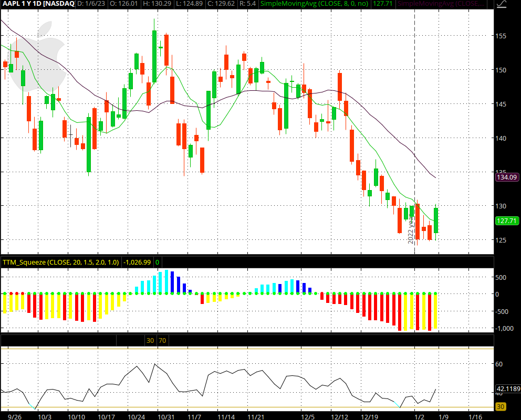Click the 500 label on squeeze axis
The height and width of the screenshot is (420, 521).
(501, 278)
